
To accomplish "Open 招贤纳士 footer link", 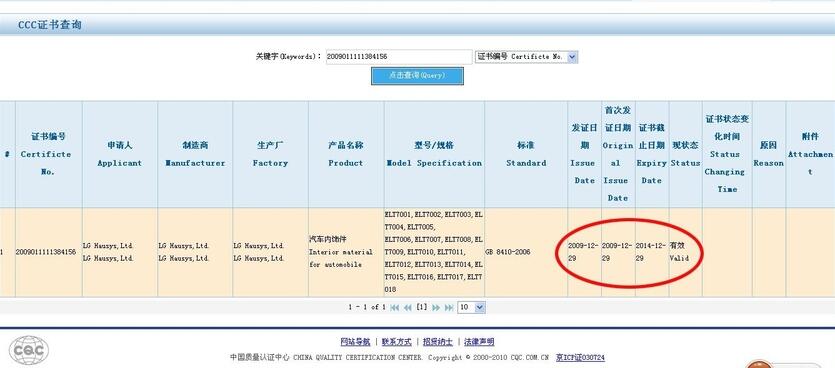I will 438,342.
